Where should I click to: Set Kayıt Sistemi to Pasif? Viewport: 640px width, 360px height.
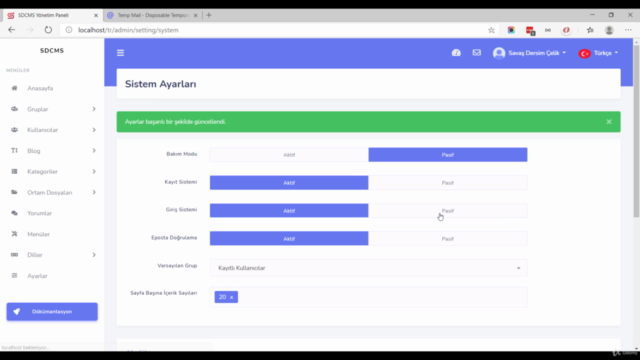click(x=448, y=183)
